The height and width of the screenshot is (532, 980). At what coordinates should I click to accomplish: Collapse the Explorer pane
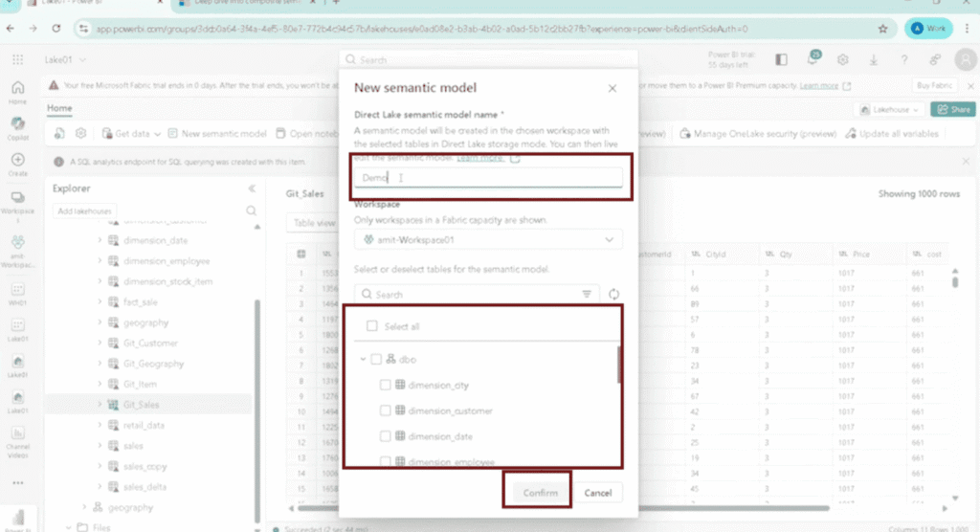[252, 188]
